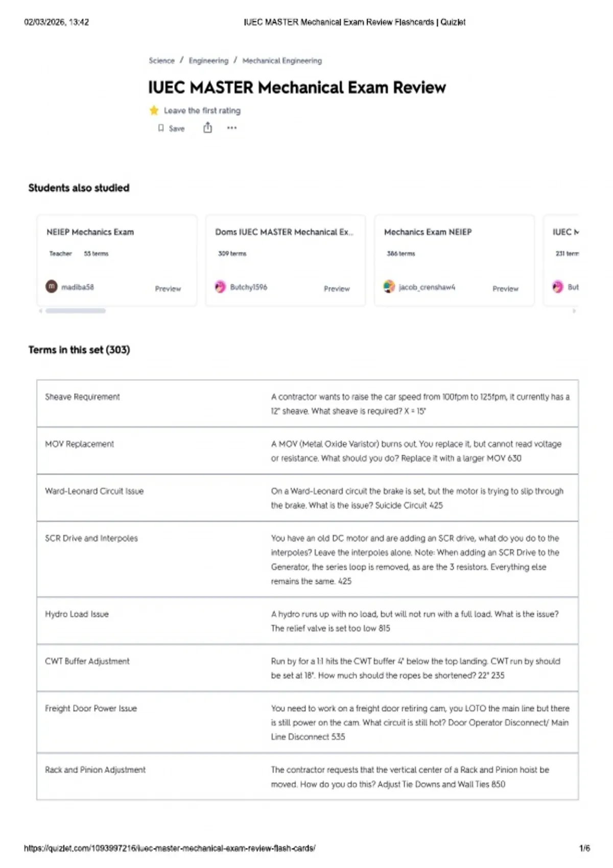The height and width of the screenshot is (868, 613).
Task: Preview the Doms IUEC MASTER Mechanical set
Action: (337, 288)
